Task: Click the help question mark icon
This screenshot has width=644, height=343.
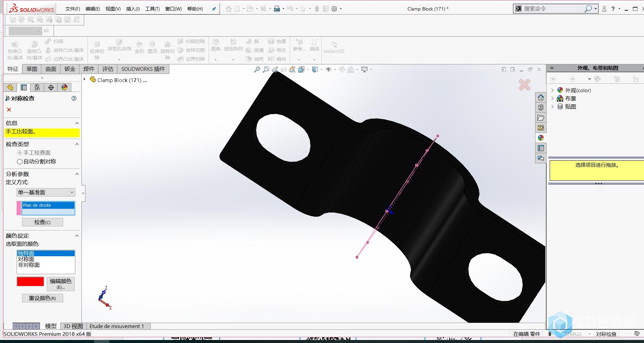Action: (x=613, y=9)
